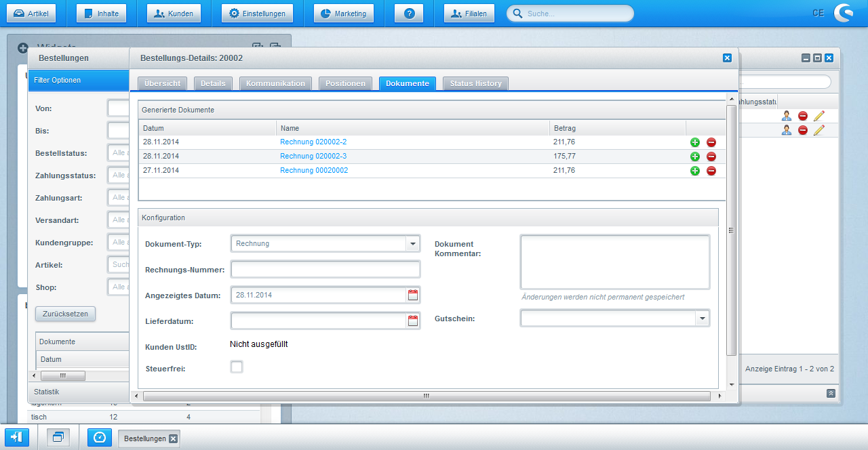Click green plus icon for Rechnung 020002-2

click(694, 142)
